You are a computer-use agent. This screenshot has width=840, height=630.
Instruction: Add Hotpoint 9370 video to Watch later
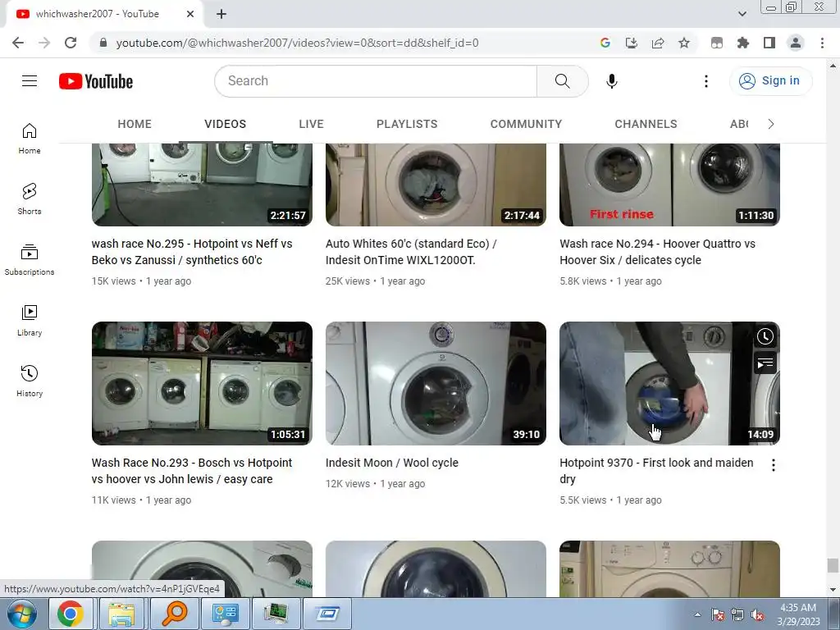[765, 336]
